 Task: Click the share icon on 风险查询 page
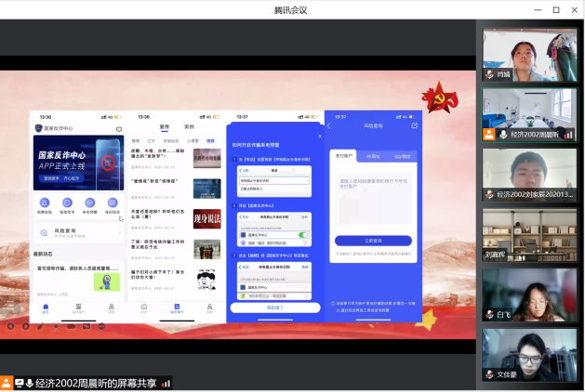click(x=415, y=125)
